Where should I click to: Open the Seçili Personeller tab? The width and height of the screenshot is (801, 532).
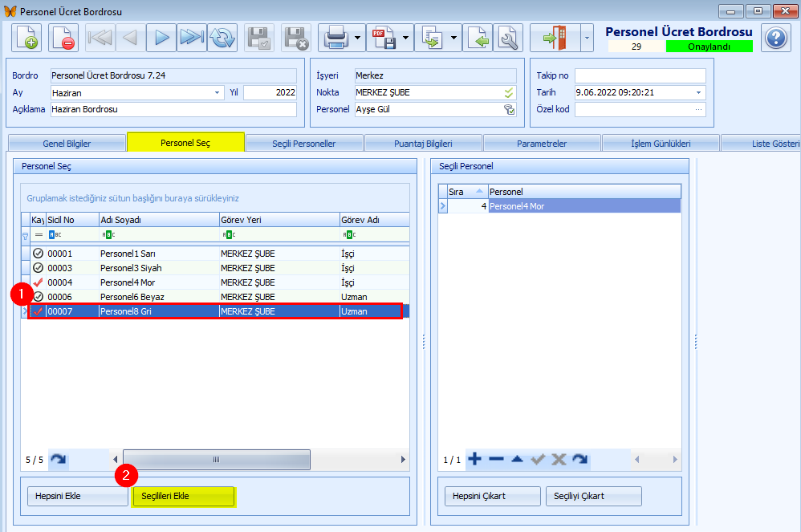(304, 144)
